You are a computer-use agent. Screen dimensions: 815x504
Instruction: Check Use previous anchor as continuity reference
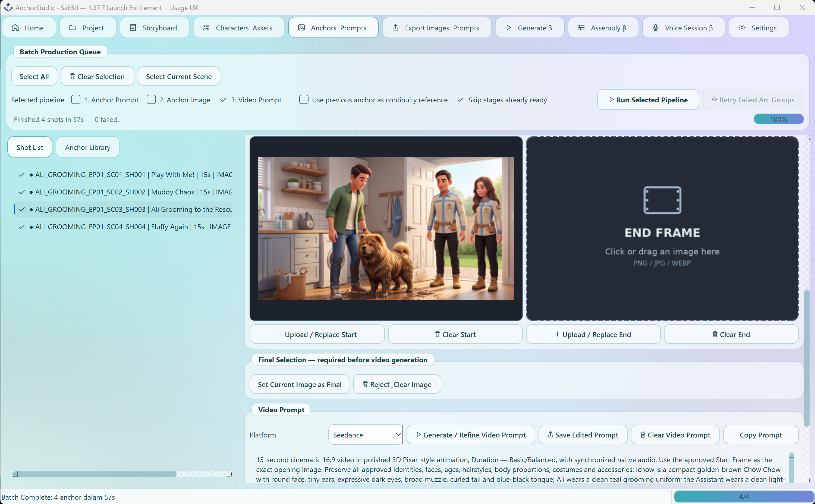point(304,99)
